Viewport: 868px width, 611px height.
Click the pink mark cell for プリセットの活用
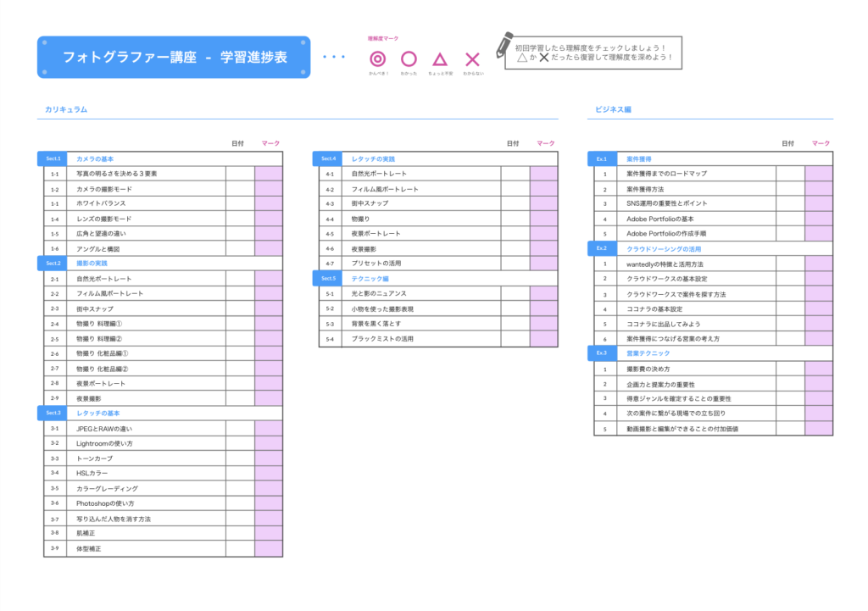coord(543,264)
